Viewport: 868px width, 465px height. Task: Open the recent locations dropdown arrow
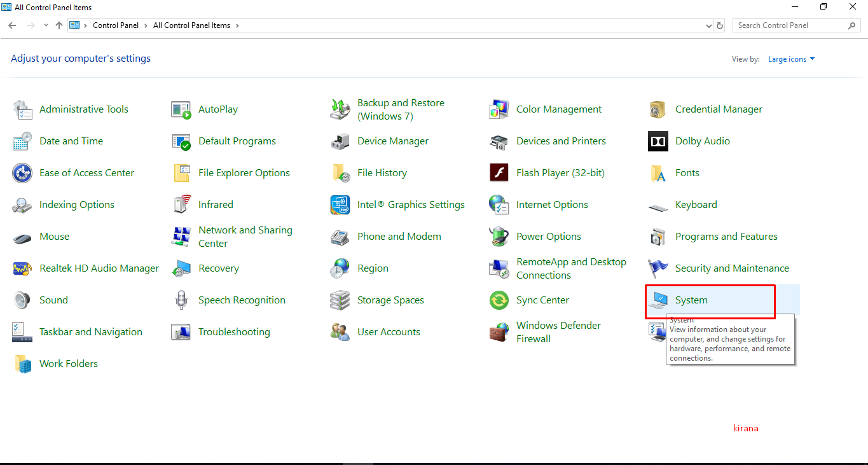pos(46,25)
